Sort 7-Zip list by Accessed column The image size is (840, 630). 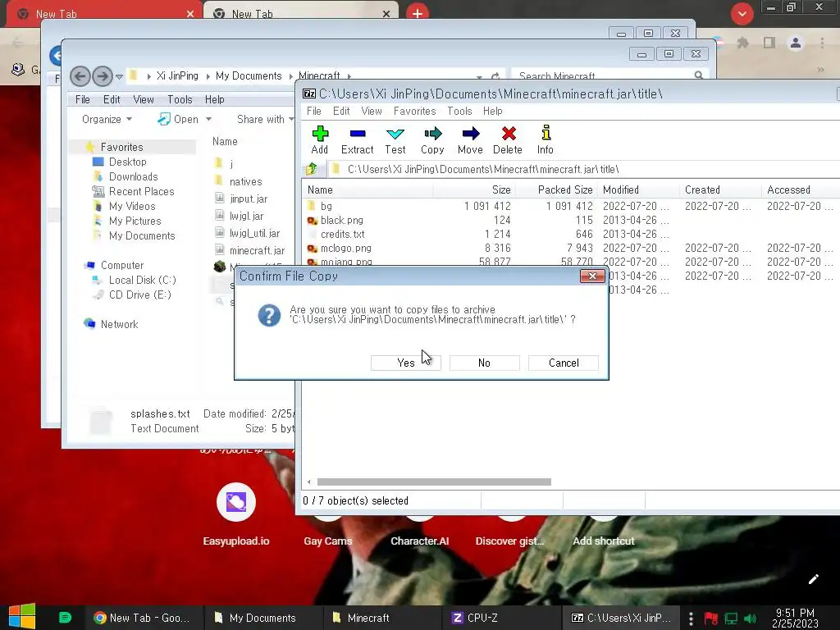[x=801, y=189]
